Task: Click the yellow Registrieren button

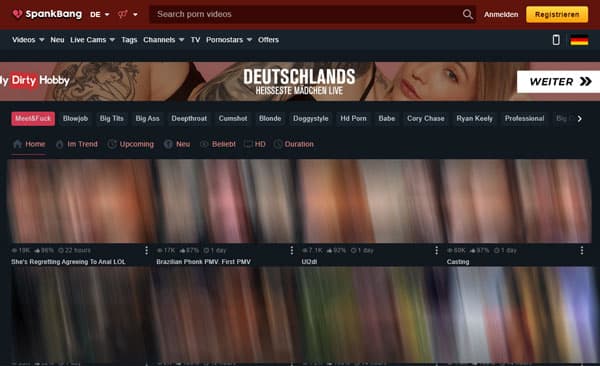Action: (557, 15)
